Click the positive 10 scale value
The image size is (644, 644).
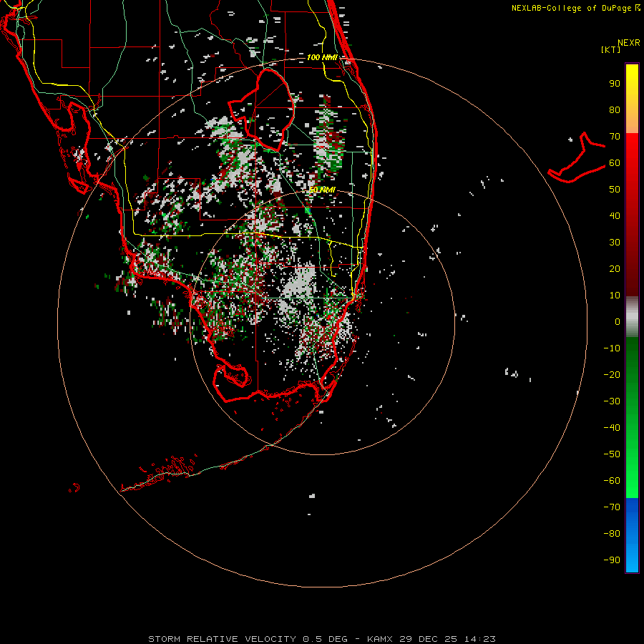(x=615, y=296)
